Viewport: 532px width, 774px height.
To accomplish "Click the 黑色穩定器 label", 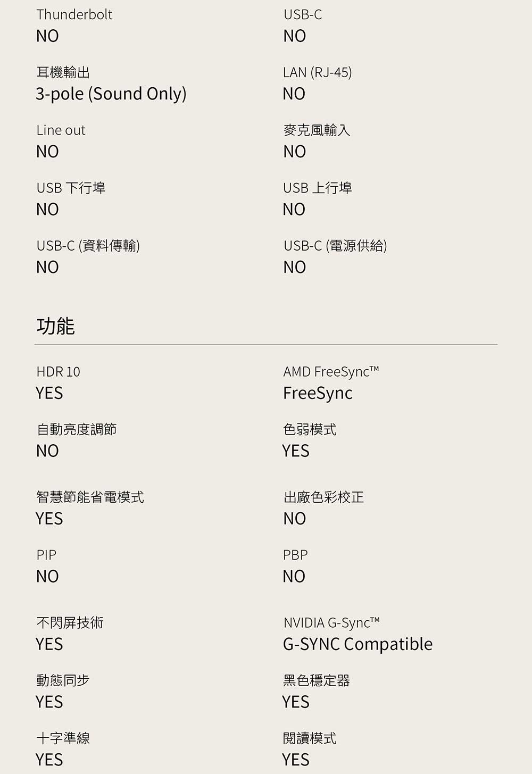I will point(316,680).
